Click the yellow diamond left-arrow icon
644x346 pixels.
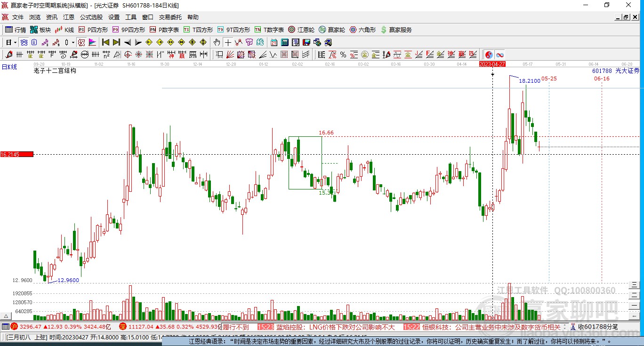149,42
